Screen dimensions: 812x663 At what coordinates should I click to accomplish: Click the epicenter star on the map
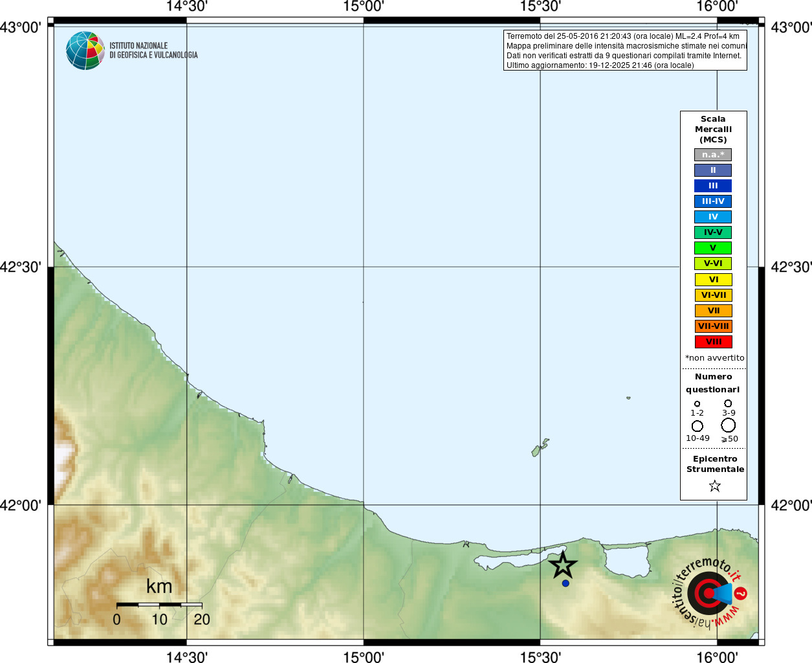click(x=563, y=565)
